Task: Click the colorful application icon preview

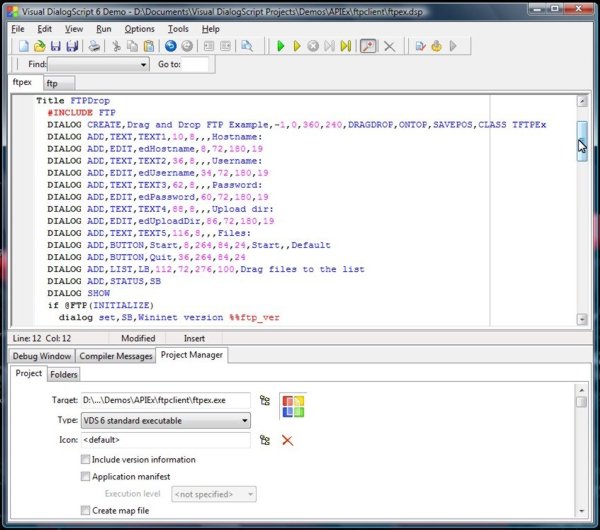Action: [293, 406]
